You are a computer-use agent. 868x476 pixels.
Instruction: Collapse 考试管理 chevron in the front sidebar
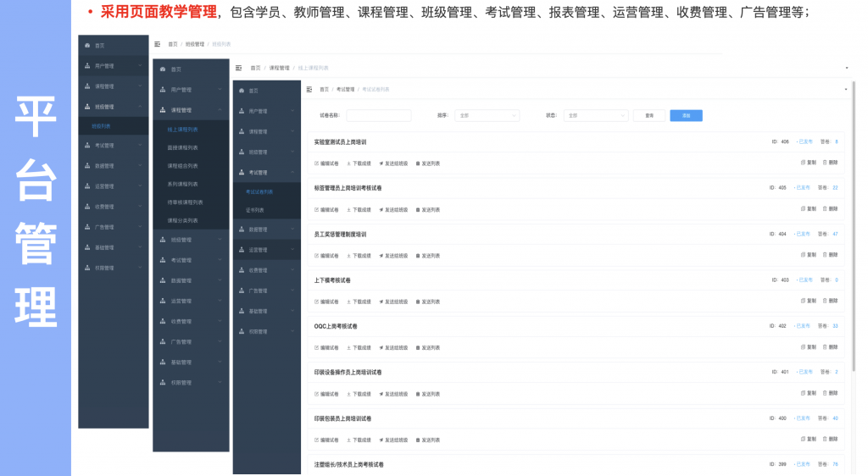pos(292,173)
